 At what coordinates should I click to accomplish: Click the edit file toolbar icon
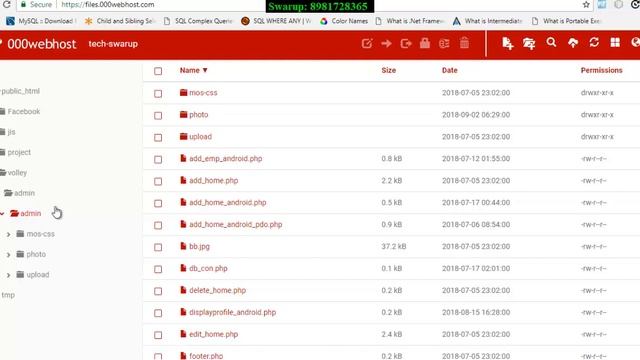(367, 43)
